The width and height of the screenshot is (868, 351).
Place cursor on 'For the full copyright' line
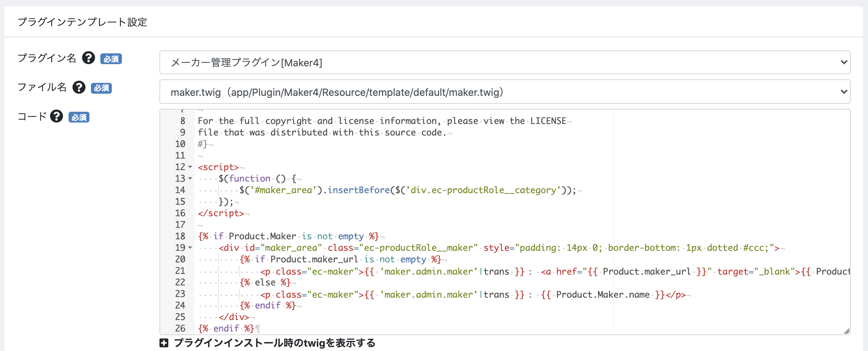382,121
